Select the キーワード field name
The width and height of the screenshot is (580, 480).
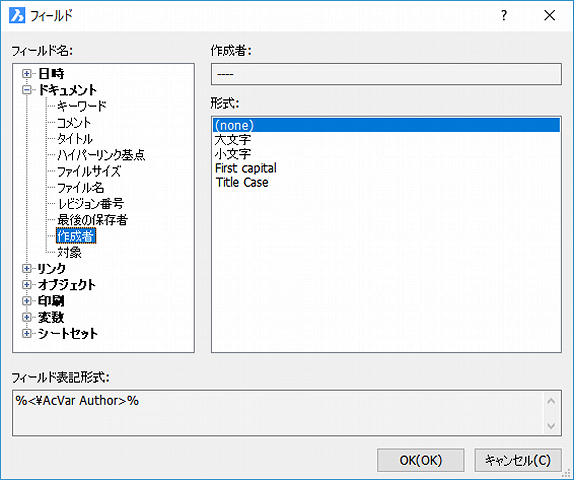[82, 106]
